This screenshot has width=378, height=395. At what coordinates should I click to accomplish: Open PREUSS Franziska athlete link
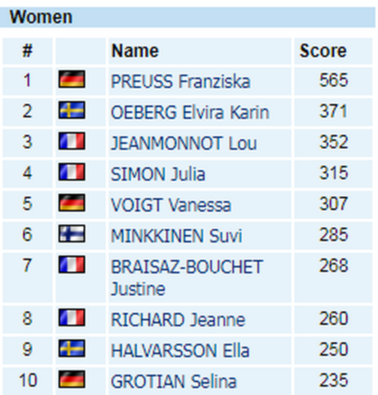tap(180, 81)
